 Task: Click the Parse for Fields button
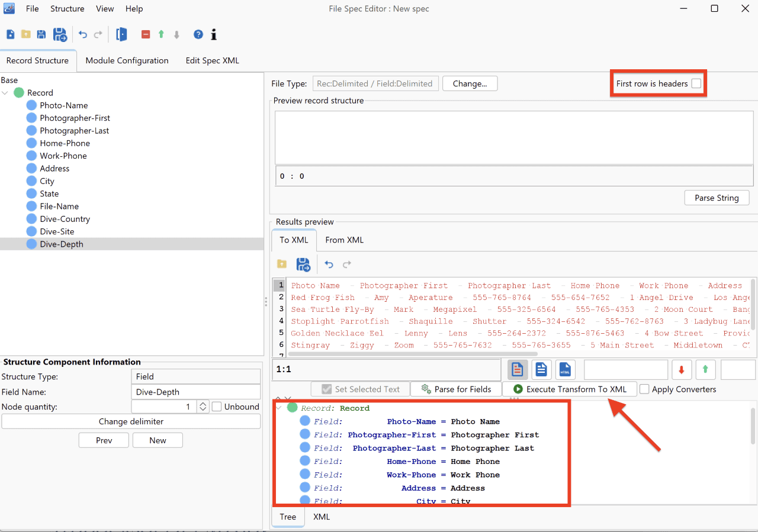(456, 389)
